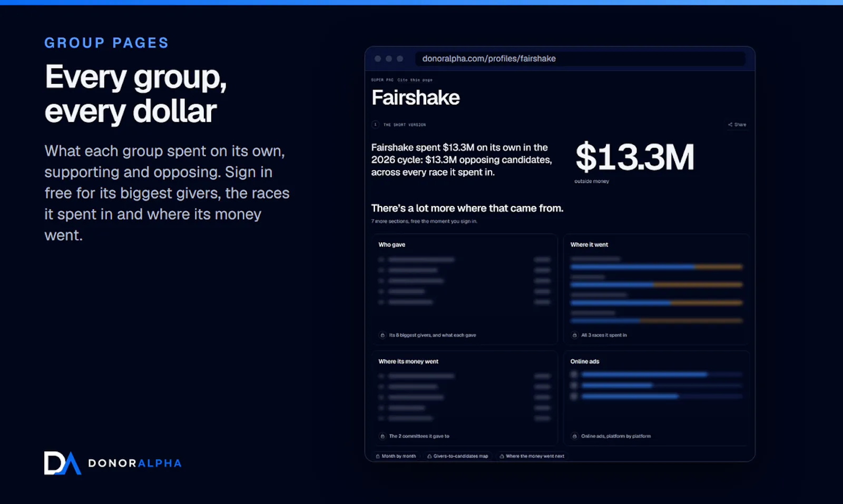
Task: Click the Who gave card title
Action: point(392,245)
